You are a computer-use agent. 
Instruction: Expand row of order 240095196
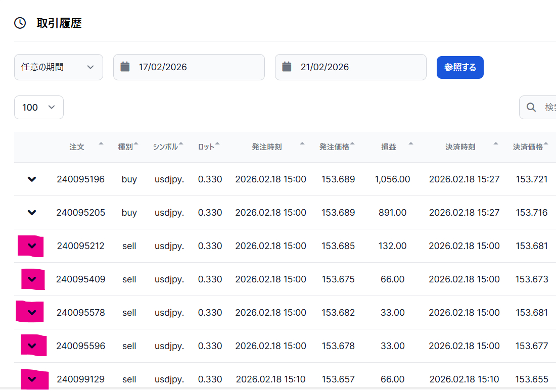click(x=32, y=179)
